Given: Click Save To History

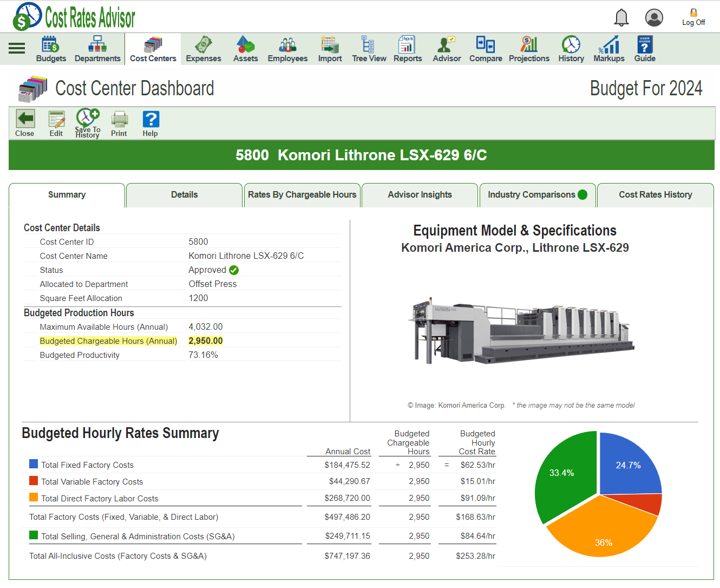Looking at the screenshot, I should (x=88, y=124).
